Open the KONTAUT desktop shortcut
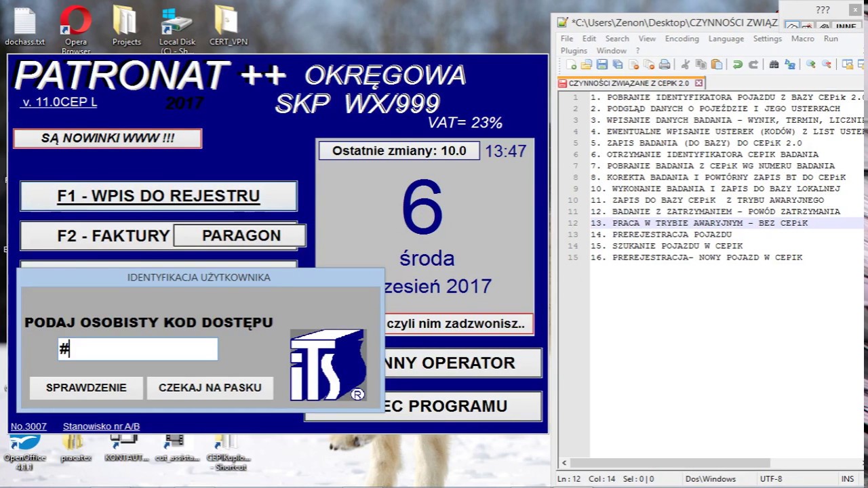 (x=126, y=449)
